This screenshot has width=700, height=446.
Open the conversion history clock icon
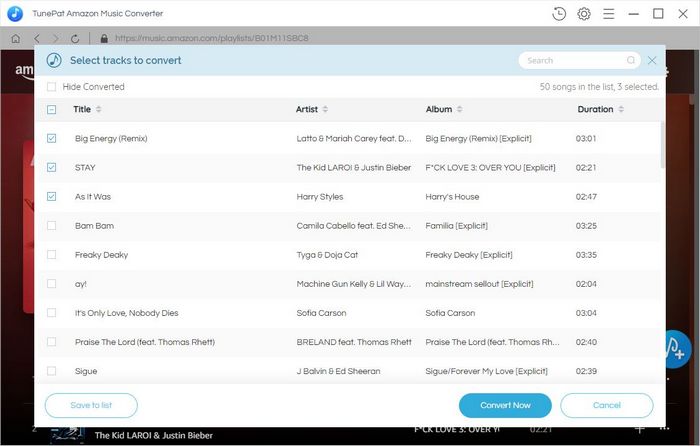click(558, 14)
